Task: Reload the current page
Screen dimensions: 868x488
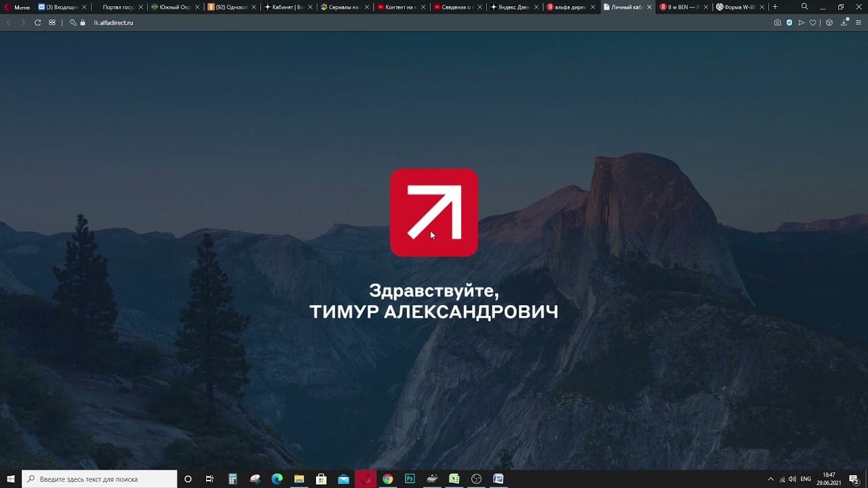Action: 37,22
